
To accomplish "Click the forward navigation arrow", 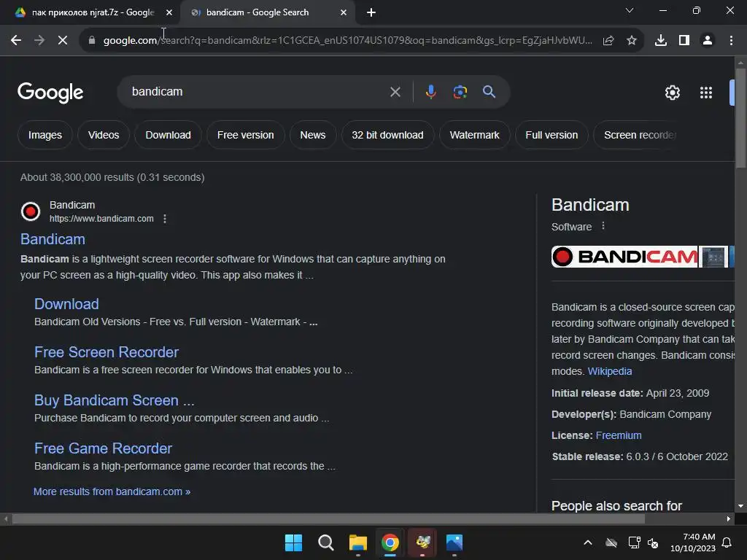I will pyautogui.click(x=39, y=41).
